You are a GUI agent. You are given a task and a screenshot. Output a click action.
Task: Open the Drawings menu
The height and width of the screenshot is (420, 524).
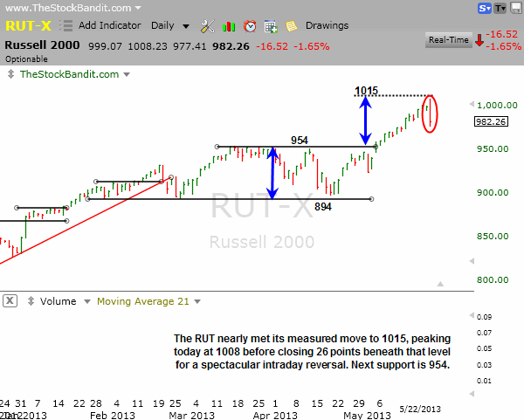coord(327,26)
